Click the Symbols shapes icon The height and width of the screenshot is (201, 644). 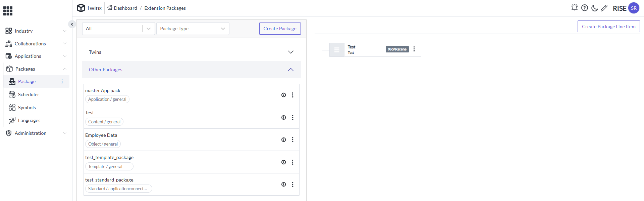(12, 108)
